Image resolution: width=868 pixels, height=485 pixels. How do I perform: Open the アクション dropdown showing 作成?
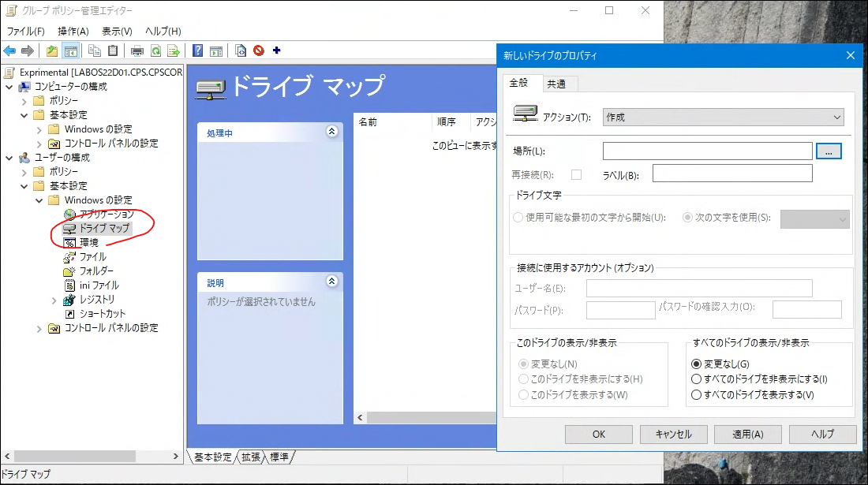[x=723, y=118]
